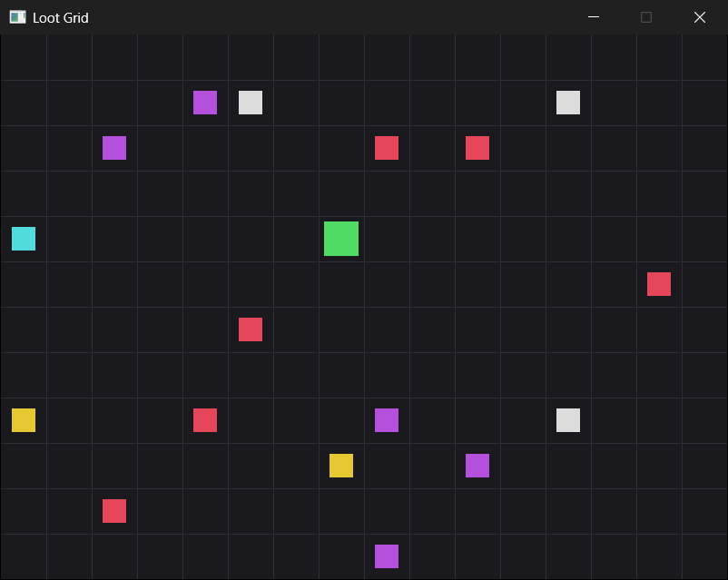This screenshot has width=728, height=580.
Task: Pick the purple square in the row with two red squares
Action: coord(114,148)
